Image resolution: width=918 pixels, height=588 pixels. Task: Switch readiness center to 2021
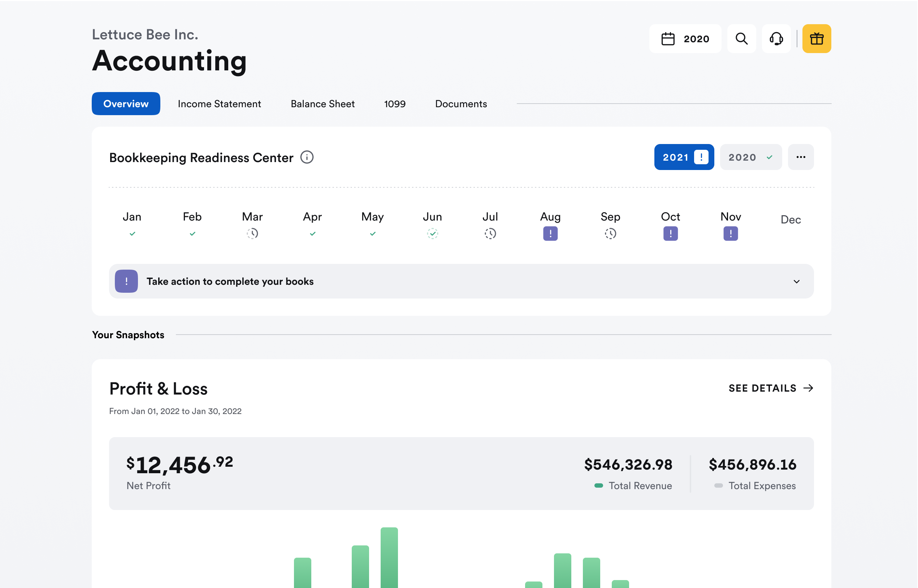[683, 157]
